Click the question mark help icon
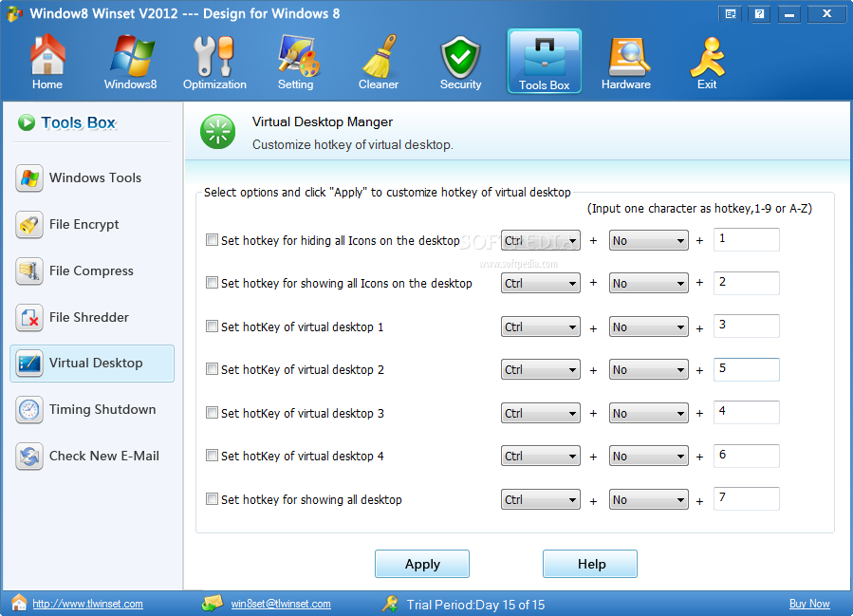853x616 pixels. (759, 14)
